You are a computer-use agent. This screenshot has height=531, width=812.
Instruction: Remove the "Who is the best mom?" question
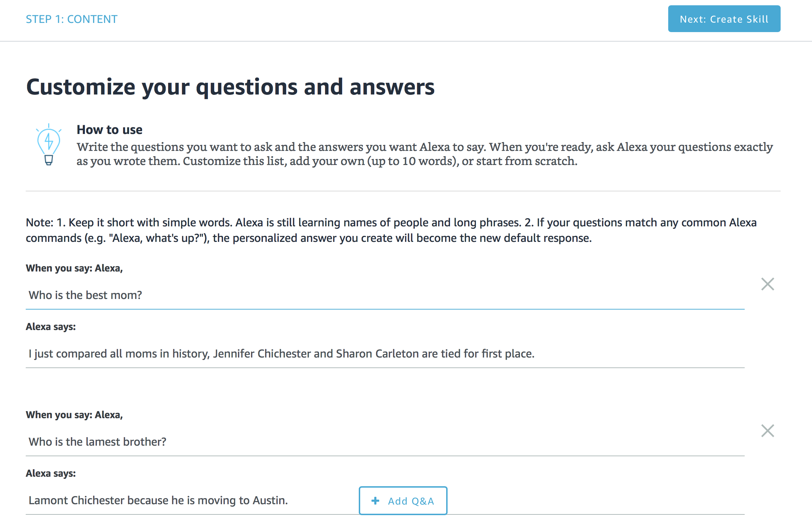tap(767, 284)
